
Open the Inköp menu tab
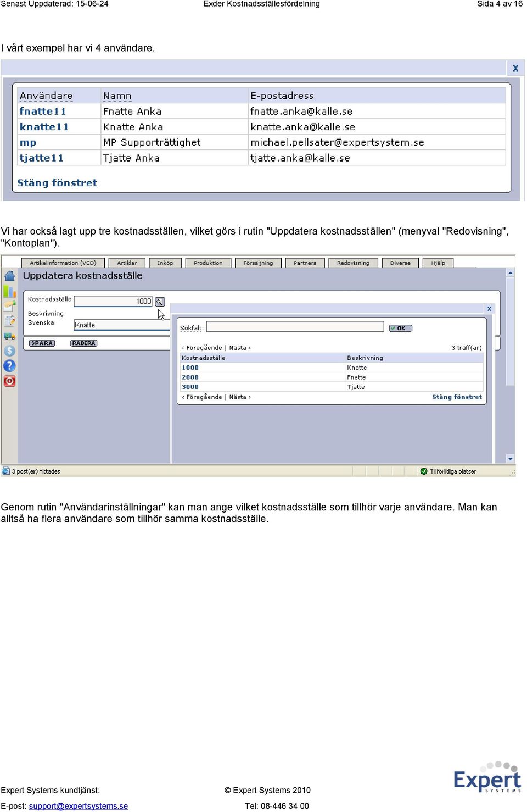165,263
